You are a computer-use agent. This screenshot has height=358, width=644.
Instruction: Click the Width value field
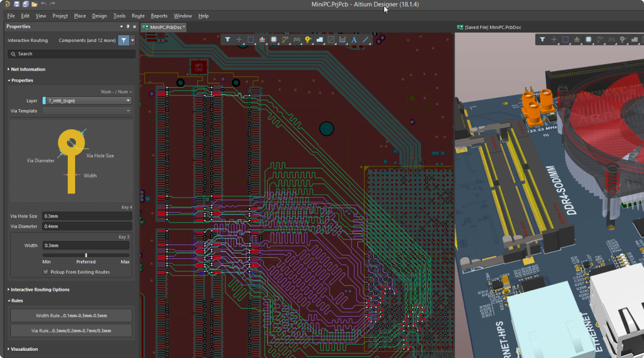point(86,246)
